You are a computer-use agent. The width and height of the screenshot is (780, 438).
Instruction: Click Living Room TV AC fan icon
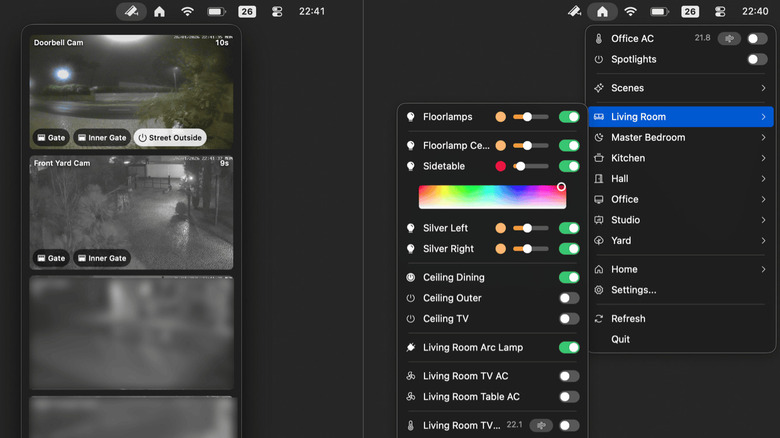(x=410, y=376)
